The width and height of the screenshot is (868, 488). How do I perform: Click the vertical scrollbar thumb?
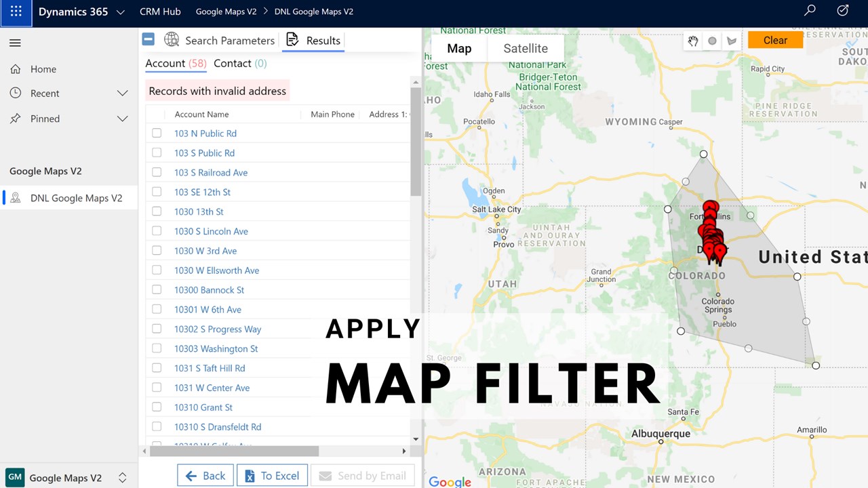[x=416, y=142]
